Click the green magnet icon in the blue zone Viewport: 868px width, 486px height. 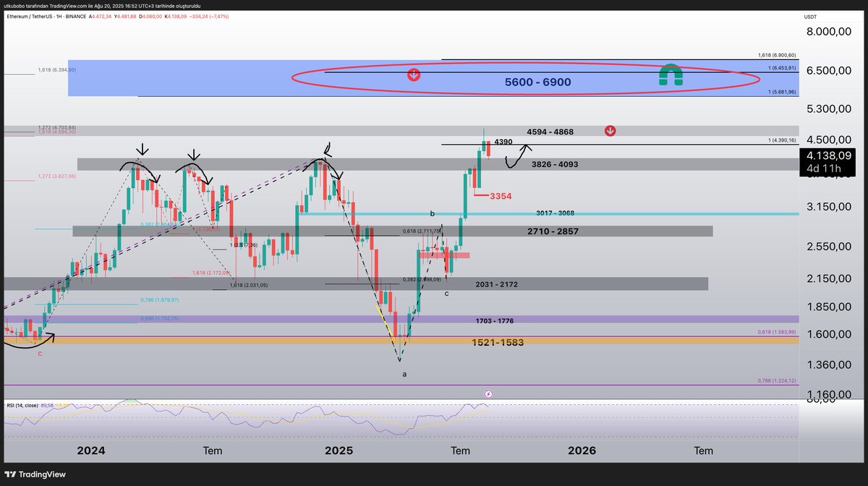tap(671, 76)
